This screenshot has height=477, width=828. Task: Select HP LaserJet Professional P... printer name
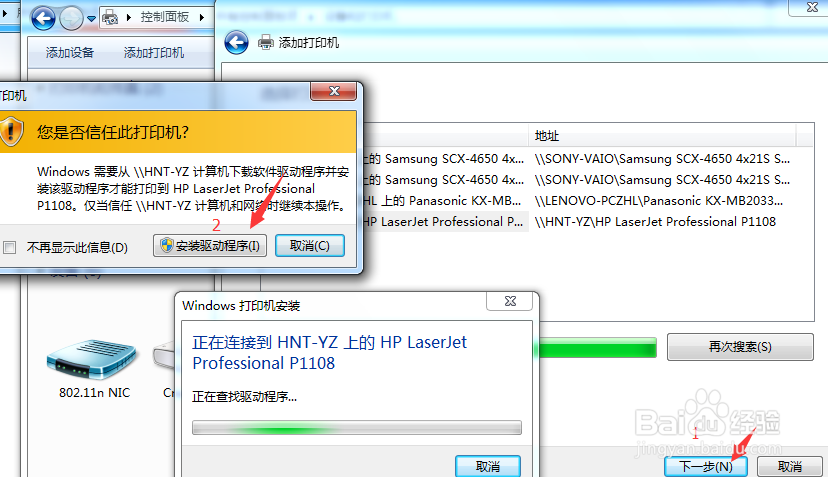tap(445, 222)
